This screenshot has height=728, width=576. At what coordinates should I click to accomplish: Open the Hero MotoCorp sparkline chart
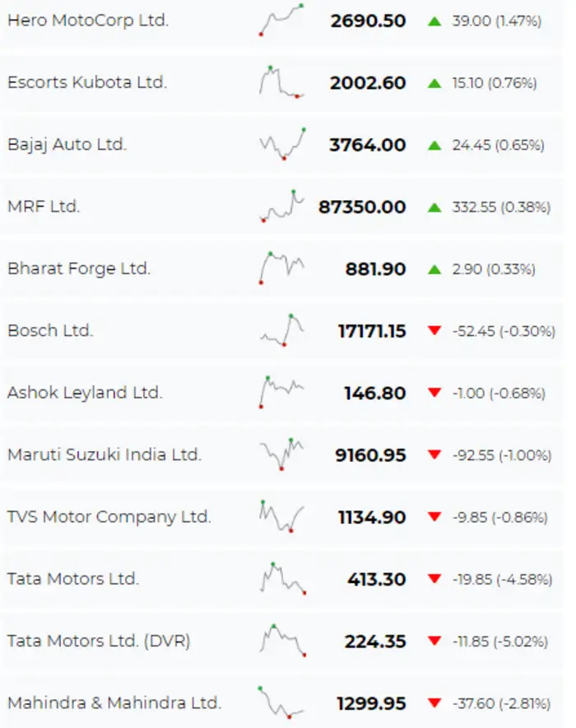pos(282,20)
